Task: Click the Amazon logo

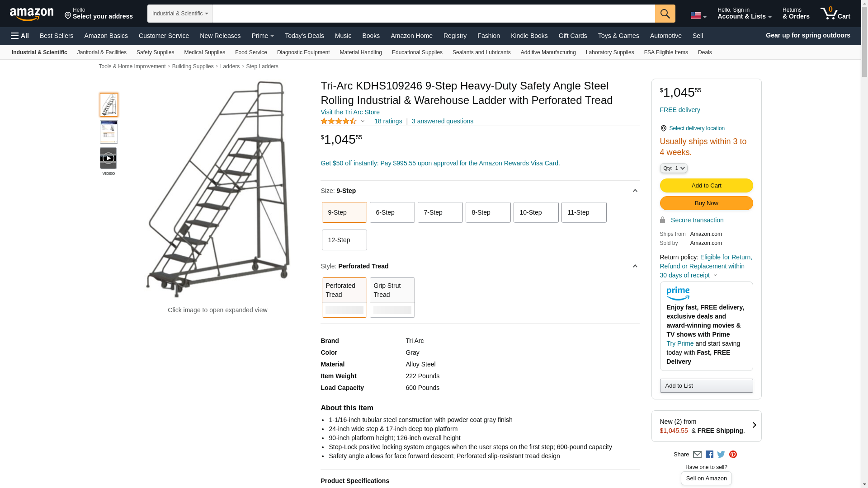Action: coord(32,14)
